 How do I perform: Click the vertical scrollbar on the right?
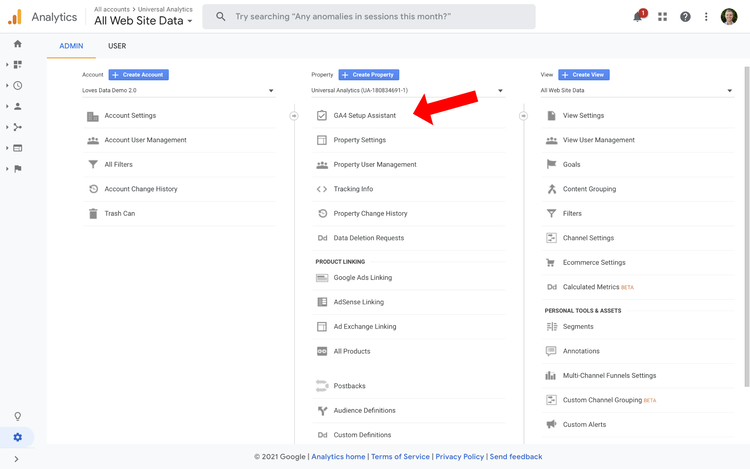tap(747, 227)
